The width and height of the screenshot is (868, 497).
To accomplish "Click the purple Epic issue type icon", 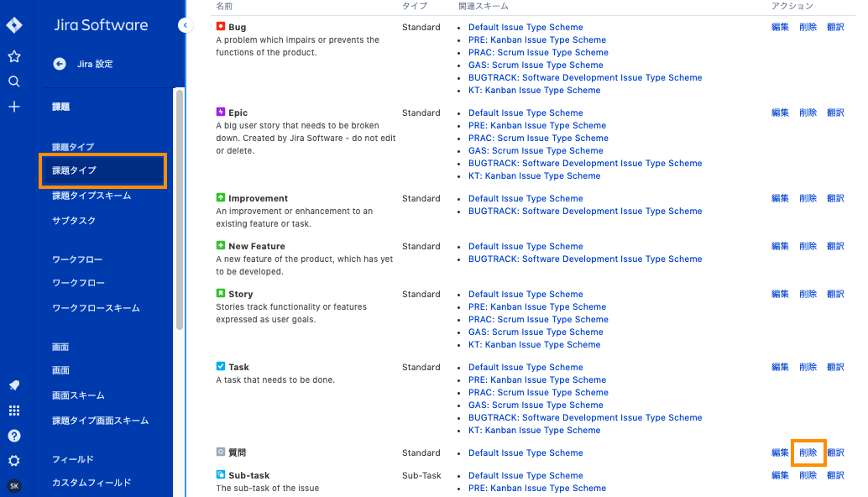I will click(x=220, y=112).
